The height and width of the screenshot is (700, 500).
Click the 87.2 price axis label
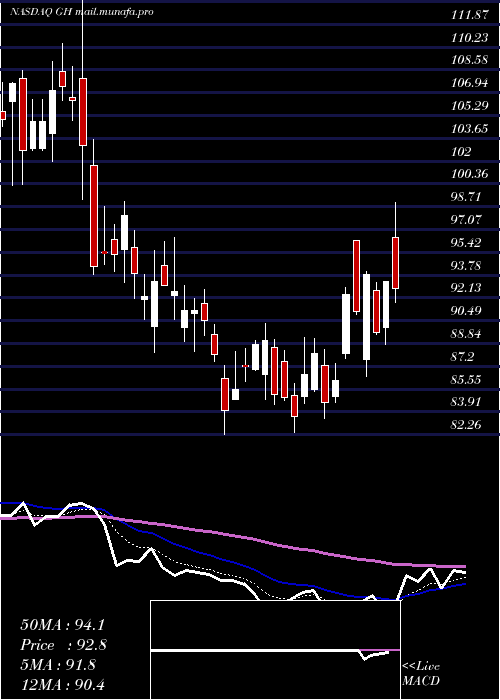[x=463, y=357]
